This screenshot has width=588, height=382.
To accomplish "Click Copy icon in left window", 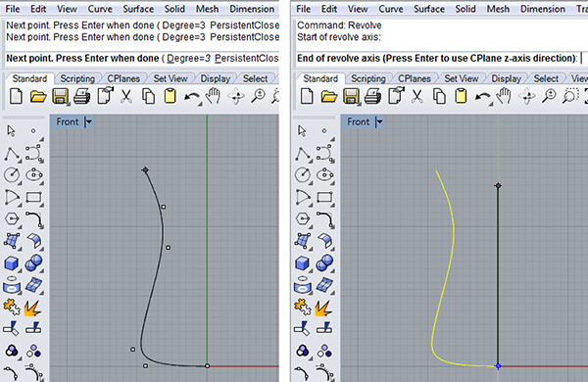I will (x=148, y=96).
